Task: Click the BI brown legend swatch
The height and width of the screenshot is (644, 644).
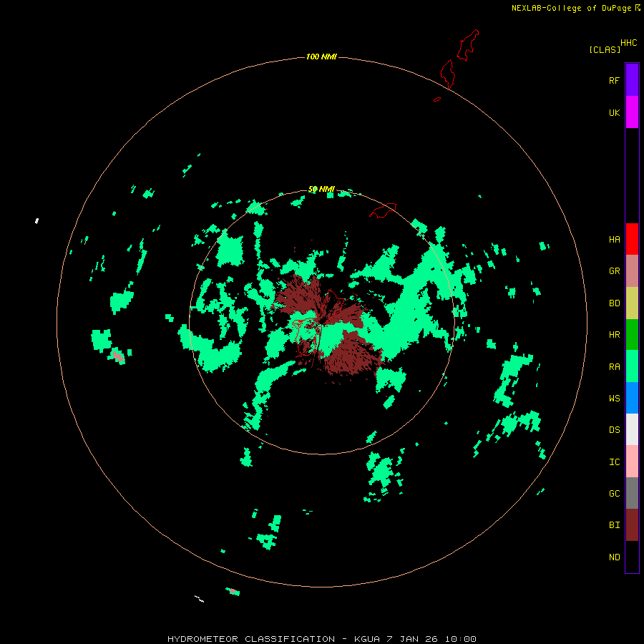Action: (x=632, y=525)
